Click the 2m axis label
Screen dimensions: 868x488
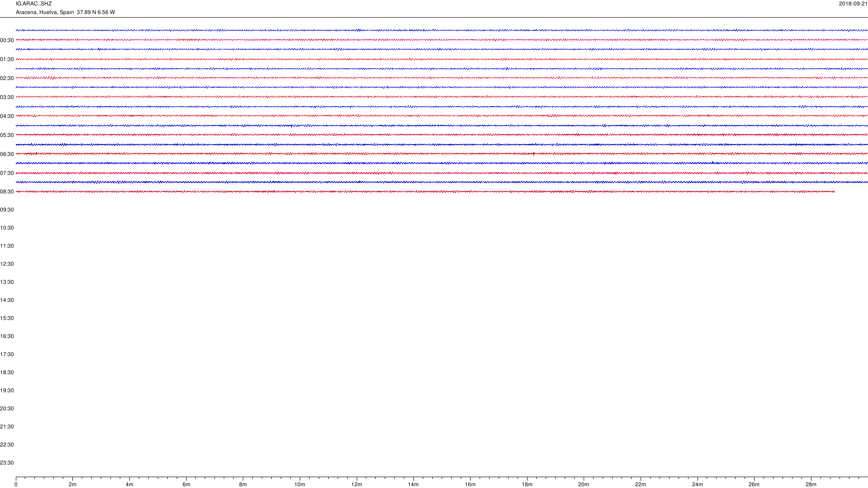click(72, 484)
